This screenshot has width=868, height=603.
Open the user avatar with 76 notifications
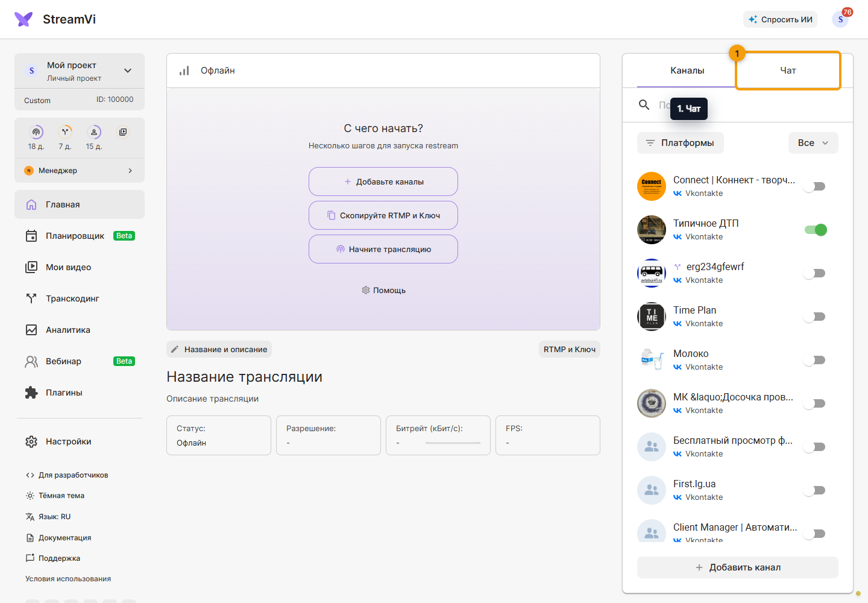click(840, 19)
